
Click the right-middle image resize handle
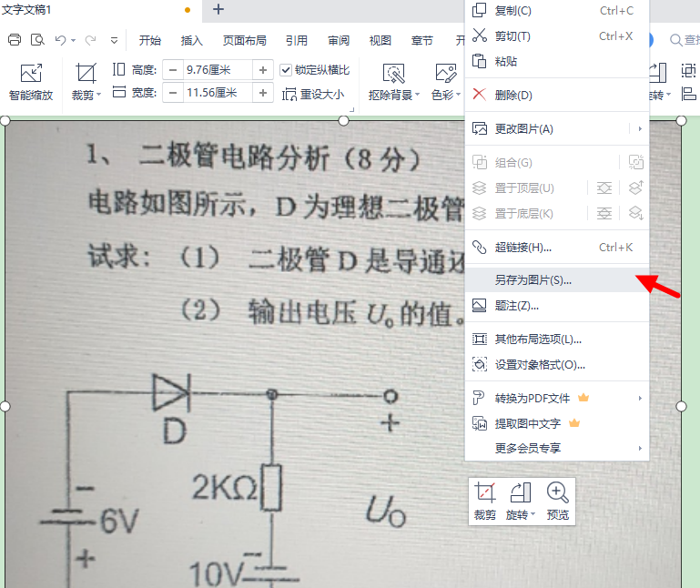click(x=681, y=406)
